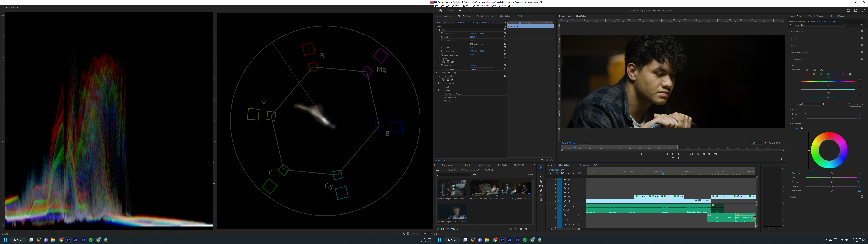Select the Type tool
The image size is (868, 244).
tap(541, 204)
